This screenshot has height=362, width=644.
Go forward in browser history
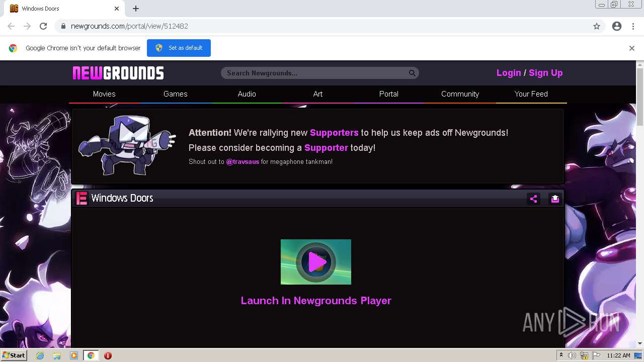[x=27, y=26]
